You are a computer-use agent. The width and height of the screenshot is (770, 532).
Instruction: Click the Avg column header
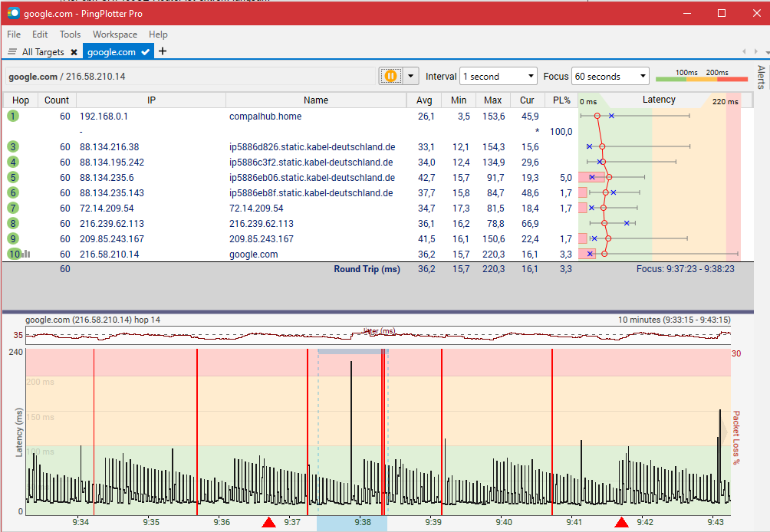tap(424, 100)
